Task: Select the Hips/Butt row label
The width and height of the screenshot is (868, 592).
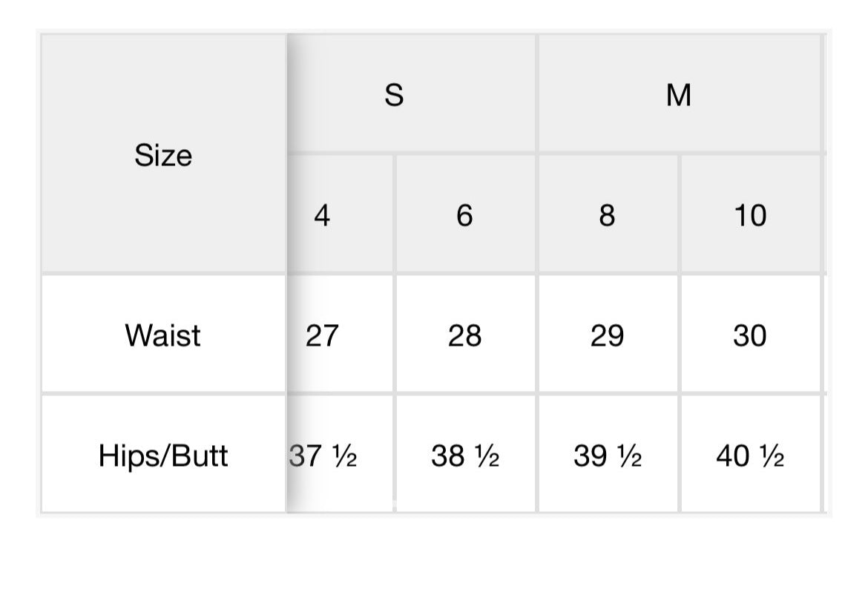Action: pos(163,455)
